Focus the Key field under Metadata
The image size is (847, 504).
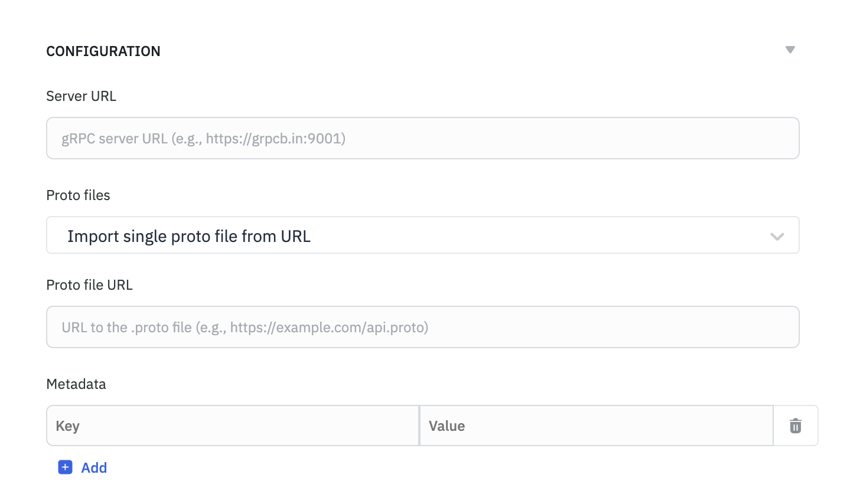(x=232, y=426)
